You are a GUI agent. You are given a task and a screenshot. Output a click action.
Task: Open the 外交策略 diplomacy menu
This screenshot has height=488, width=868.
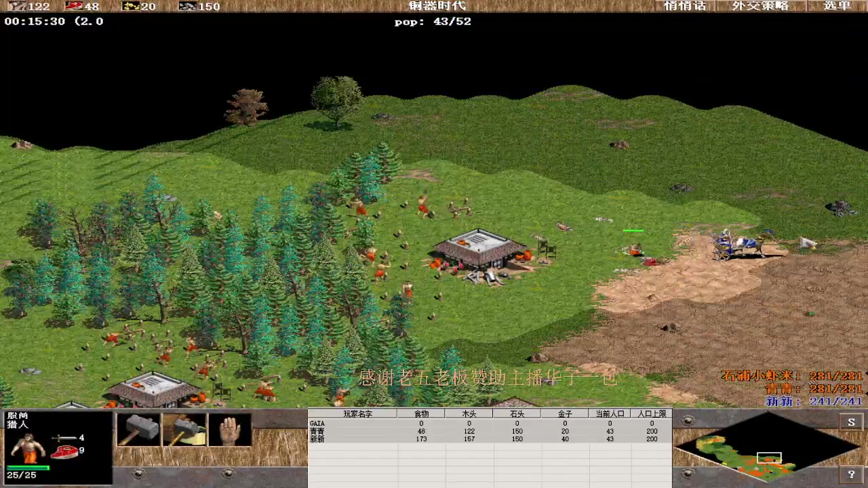coord(760,6)
